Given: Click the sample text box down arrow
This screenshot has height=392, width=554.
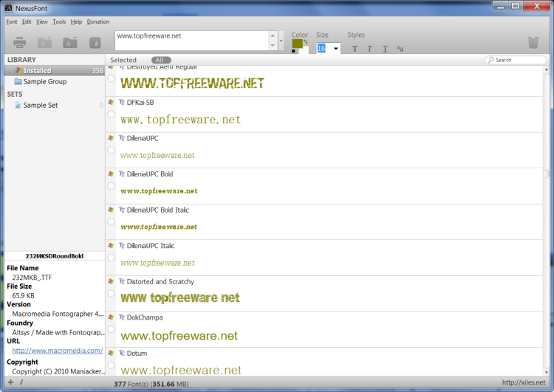Looking at the screenshot, I should click(273, 45).
